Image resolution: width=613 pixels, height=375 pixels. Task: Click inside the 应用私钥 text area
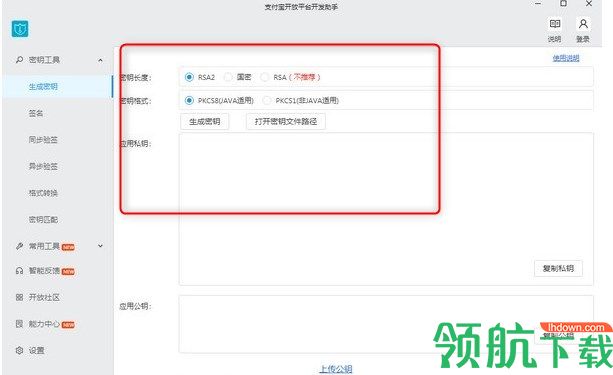point(386,209)
